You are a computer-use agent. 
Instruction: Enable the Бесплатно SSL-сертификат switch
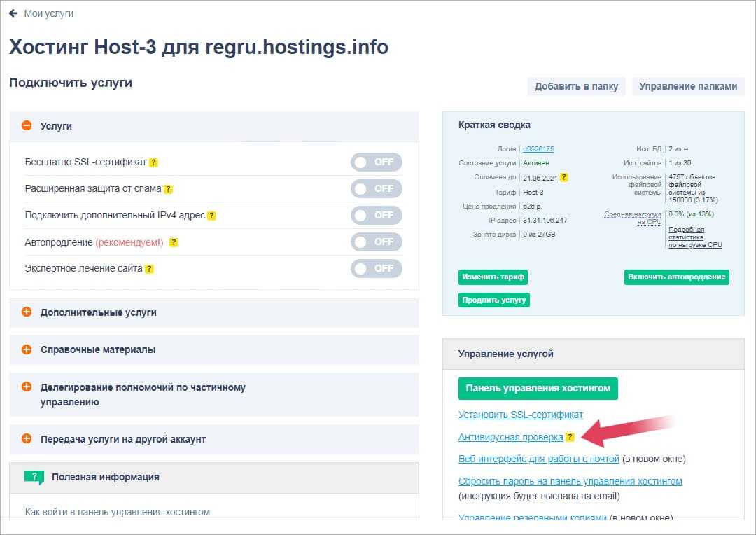[x=376, y=162]
